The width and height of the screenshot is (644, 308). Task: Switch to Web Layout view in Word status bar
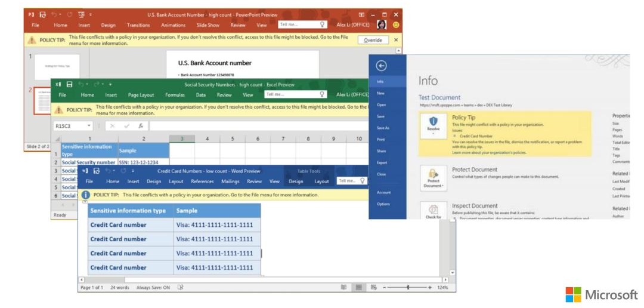(x=373, y=288)
